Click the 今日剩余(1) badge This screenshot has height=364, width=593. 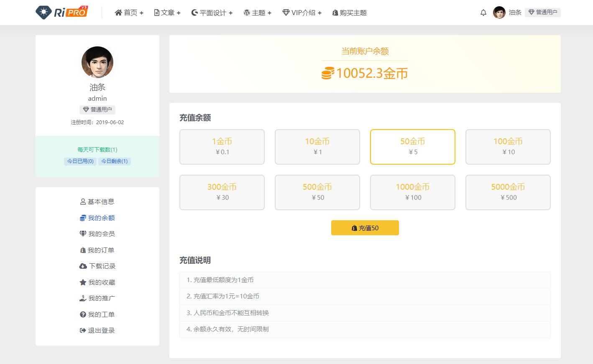click(x=114, y=161)
